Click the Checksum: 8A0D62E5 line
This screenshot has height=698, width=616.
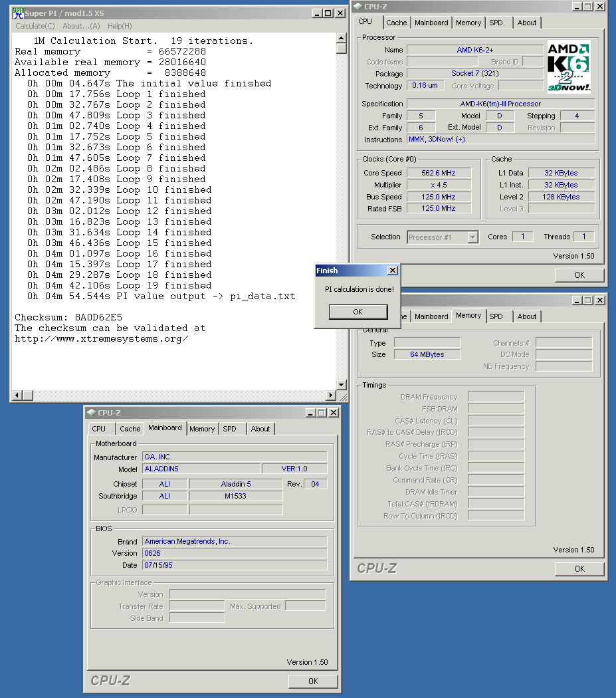pyautogui.click(x=68, y=317)
